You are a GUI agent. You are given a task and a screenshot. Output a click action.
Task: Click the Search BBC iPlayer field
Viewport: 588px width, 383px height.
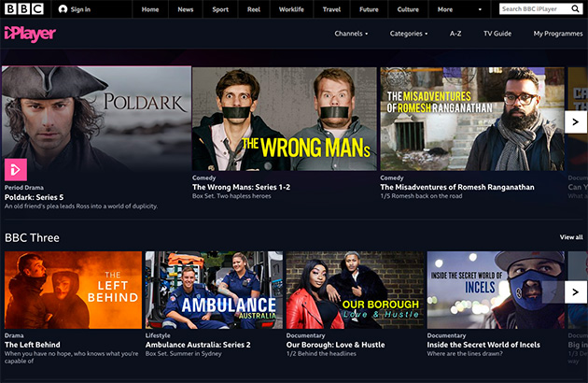coord(535,8)
